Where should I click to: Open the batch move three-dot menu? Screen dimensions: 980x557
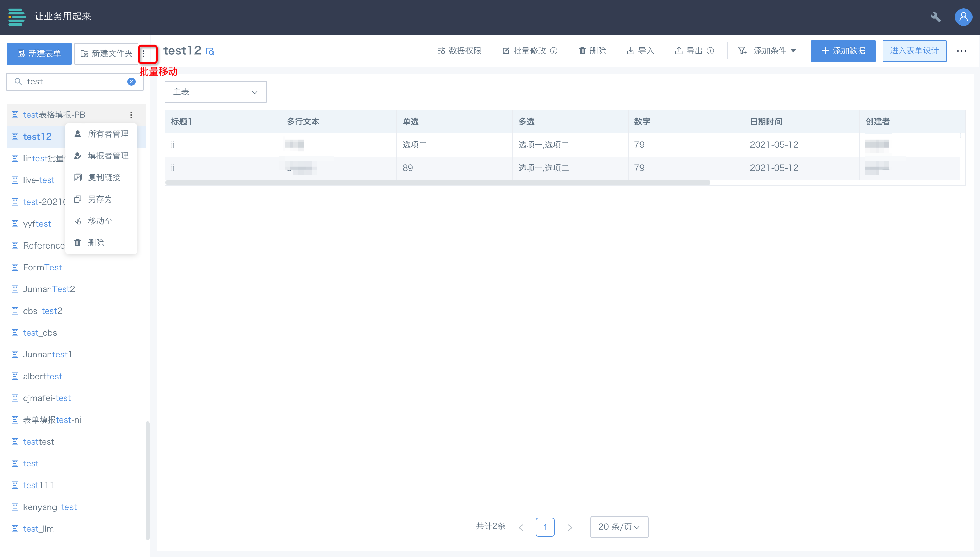tap(144, 54)
